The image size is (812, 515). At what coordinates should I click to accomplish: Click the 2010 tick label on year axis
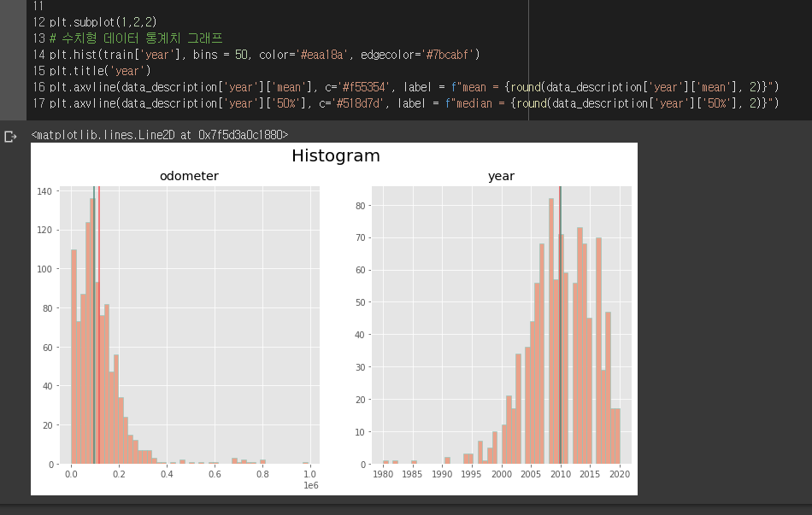point(561,474)
